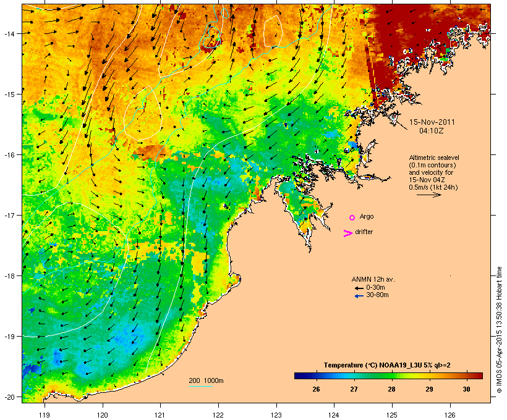Click the temperature colour bar at 26
Screen dimensions: 507x420
[x=316, y=376]
